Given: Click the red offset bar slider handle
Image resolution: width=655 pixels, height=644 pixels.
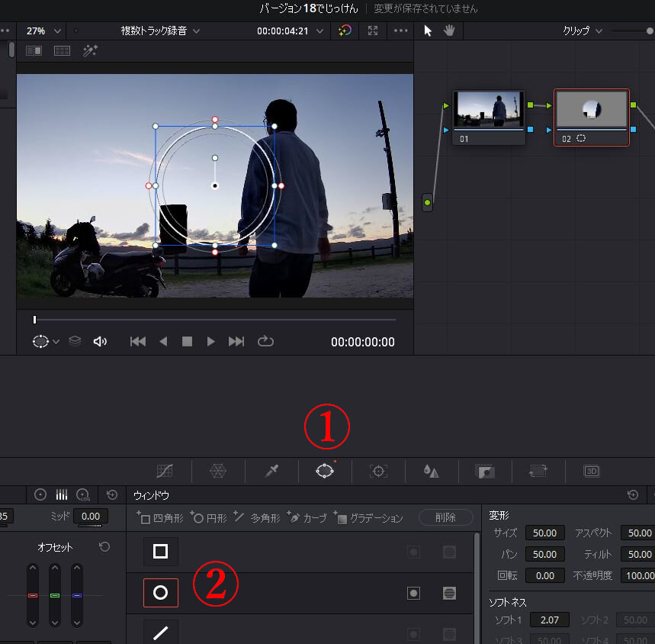Looking at the screenshot, I should point(33,595).
